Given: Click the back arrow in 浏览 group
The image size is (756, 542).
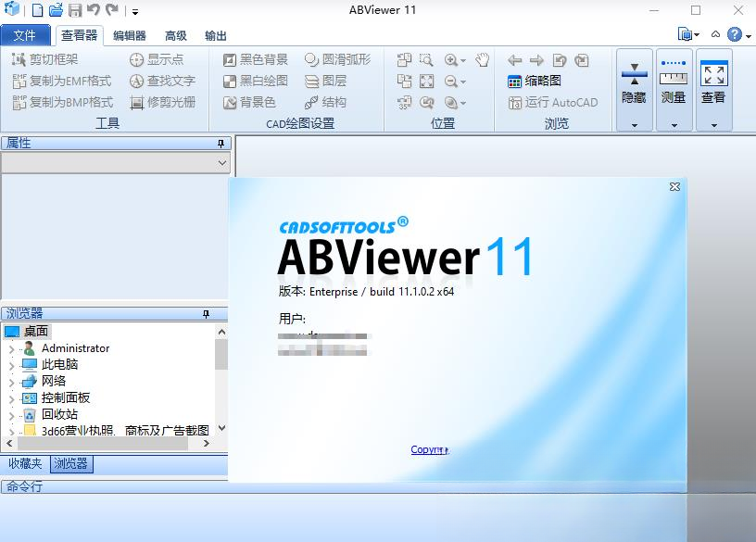Looking at the screenshot, I should click(x=515, y=60).
